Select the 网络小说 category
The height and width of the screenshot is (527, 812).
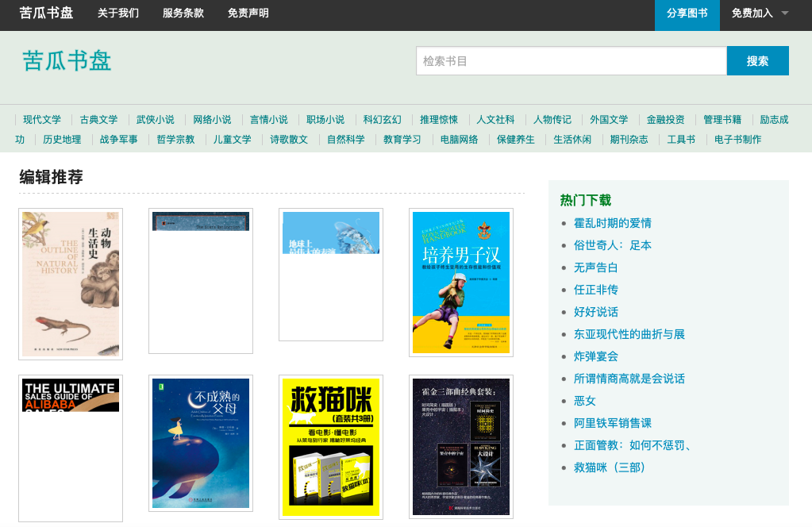[x=212, y=120]
